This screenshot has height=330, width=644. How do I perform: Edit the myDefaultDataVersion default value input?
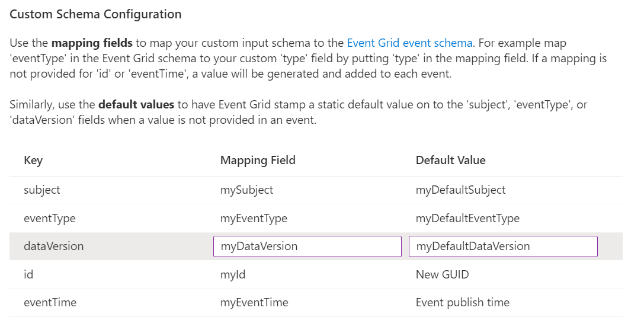point(503,246)
